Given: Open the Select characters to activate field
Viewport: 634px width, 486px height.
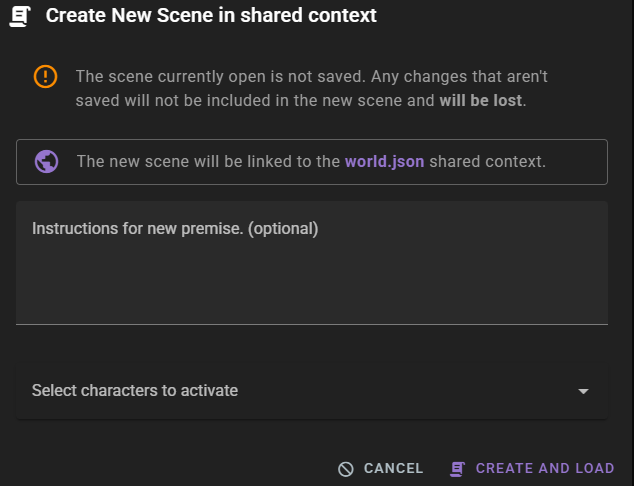Looking at the screenshot, I should tap(135, 391).
